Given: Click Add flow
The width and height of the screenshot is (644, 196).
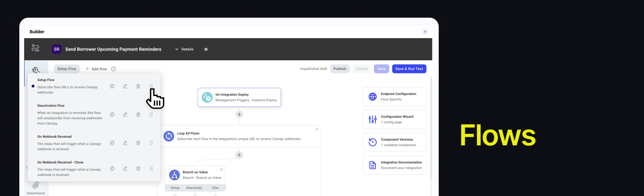Looking at the screenshot, I should (x=96, y=69).
